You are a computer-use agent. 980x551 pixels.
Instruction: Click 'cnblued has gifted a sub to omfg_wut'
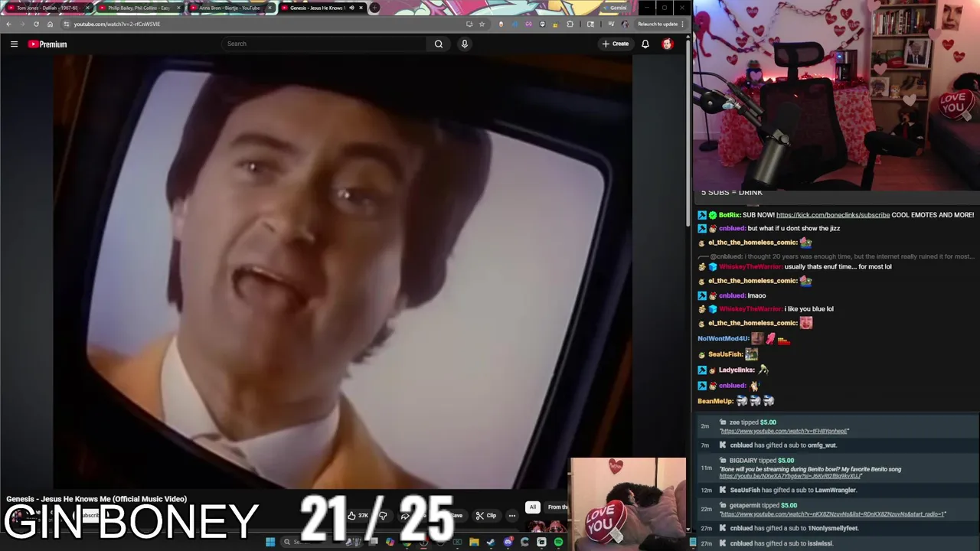click(782, 445)
